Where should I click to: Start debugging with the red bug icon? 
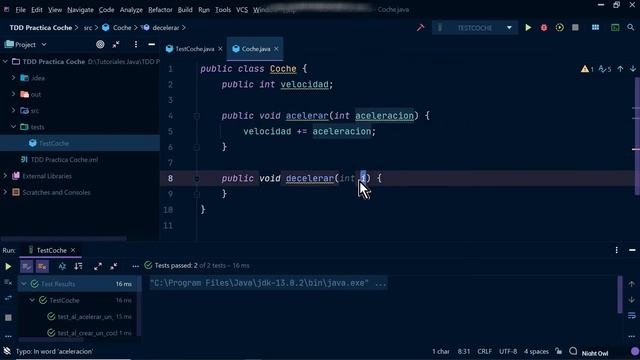(544, 28)
